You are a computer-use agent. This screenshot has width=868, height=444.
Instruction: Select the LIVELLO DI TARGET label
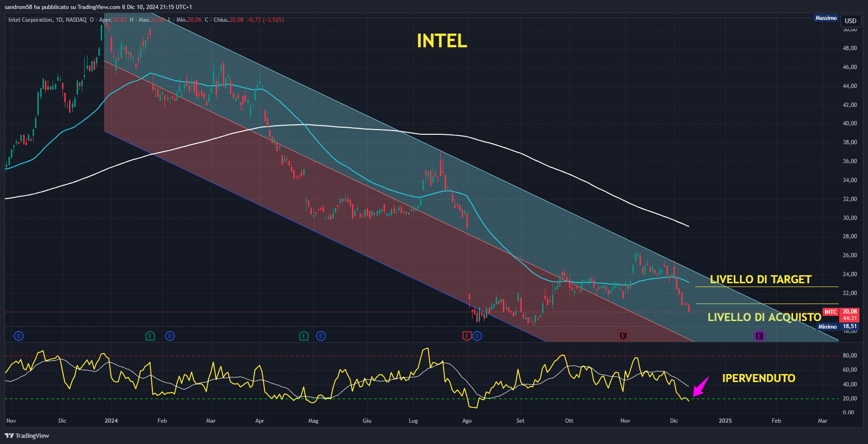point(761,279)
